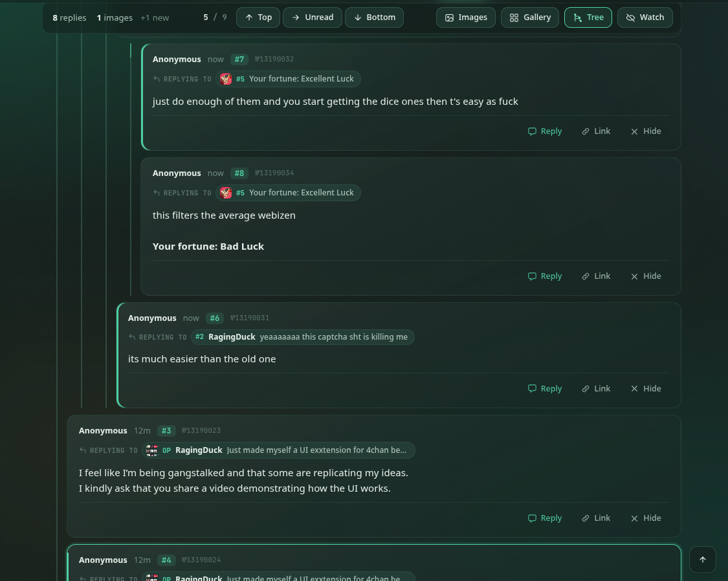This screenshot has height=581, width=728.
Task: Jump to Bottom of thread
Action: 374,17
